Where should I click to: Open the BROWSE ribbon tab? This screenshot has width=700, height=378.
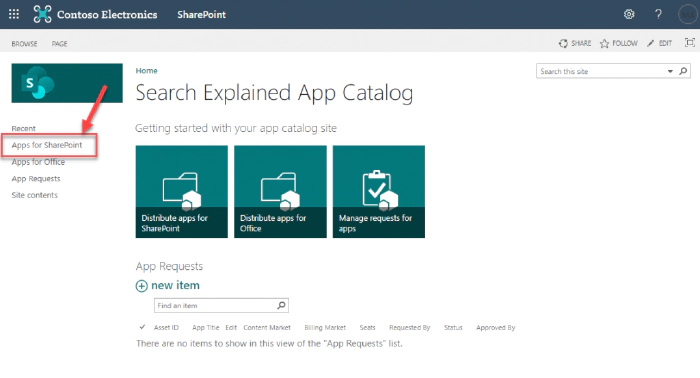25,44
